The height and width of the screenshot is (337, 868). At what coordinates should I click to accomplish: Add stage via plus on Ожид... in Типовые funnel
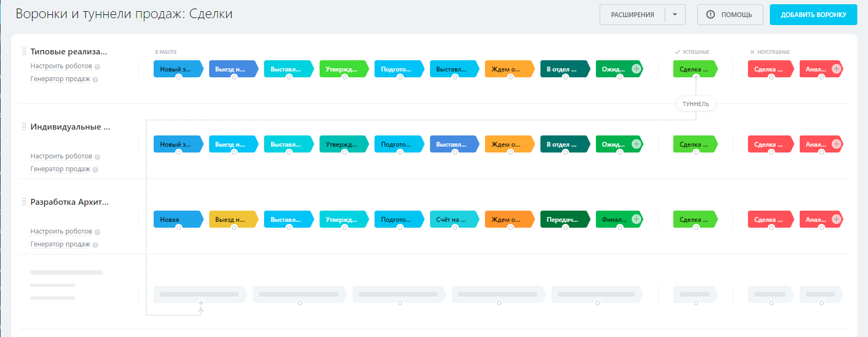click(636, 69)
